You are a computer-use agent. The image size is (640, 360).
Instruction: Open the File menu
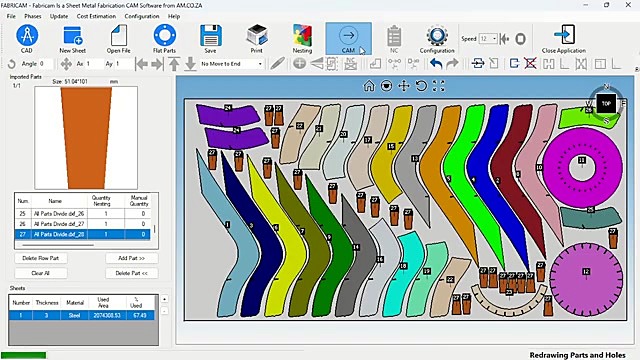click(11, 16)
